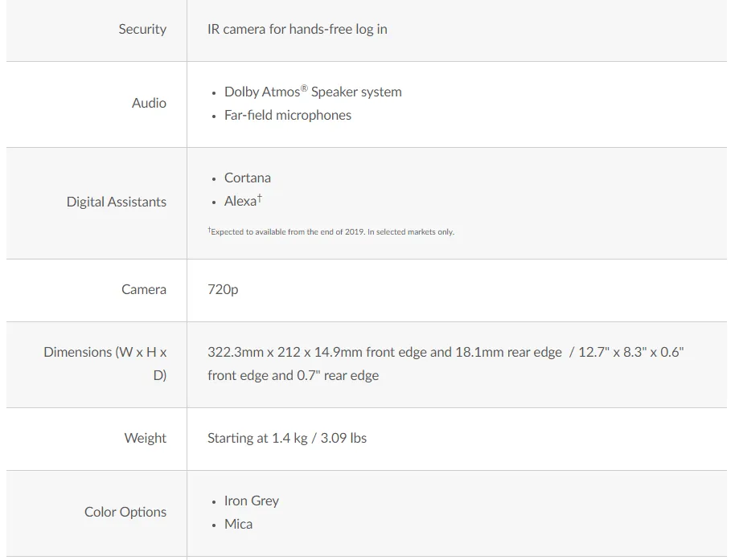
Task: Select the IR camera hands-free log in text
Action: pos(297,29)
